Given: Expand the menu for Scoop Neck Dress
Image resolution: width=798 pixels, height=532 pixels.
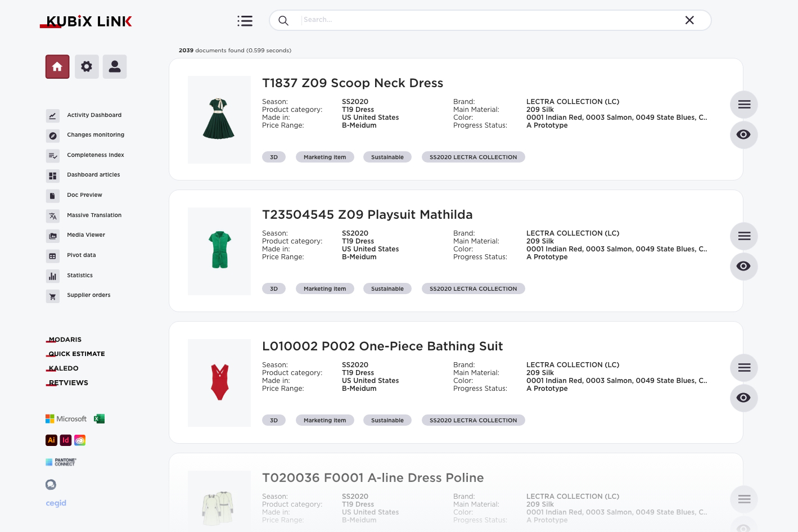Looking at the screenshot, I should click(x=743, y=105).
